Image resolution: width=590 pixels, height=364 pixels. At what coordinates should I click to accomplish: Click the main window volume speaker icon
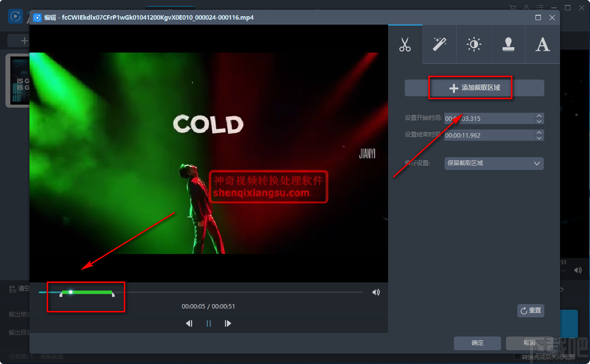[x=578, y=270]
